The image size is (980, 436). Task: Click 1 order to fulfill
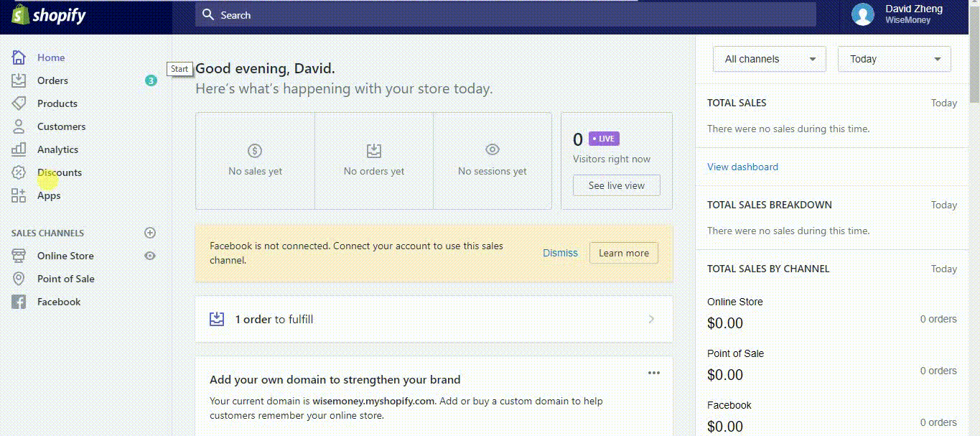pyautogui.click(x=434, y=319)
